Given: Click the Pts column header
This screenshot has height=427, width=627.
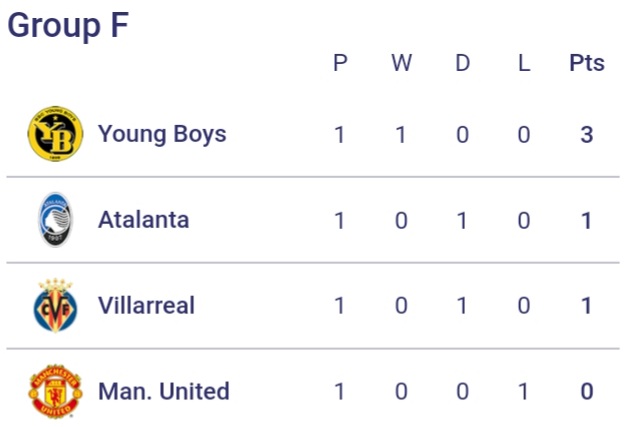Looking at the screenshot, I should pos(587,63).
